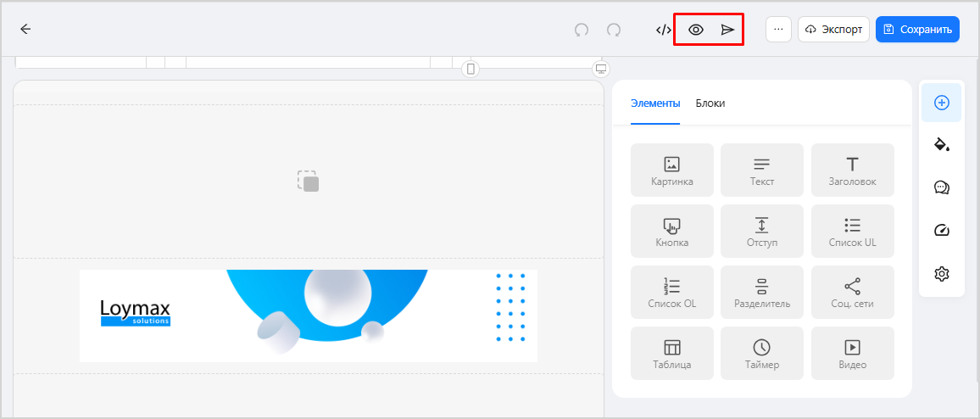
Task: Undo the last change
Action: (582, 30)
